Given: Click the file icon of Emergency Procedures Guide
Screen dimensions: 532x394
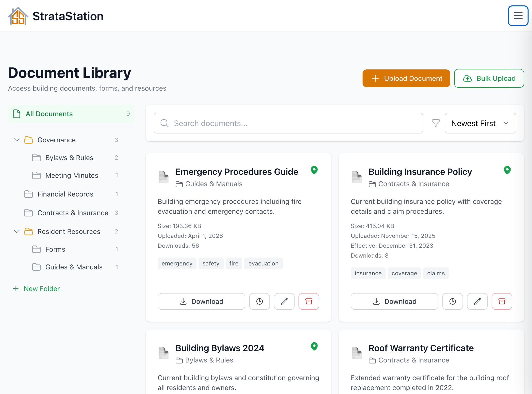Looking at the screenshot, I should point(164,177).
